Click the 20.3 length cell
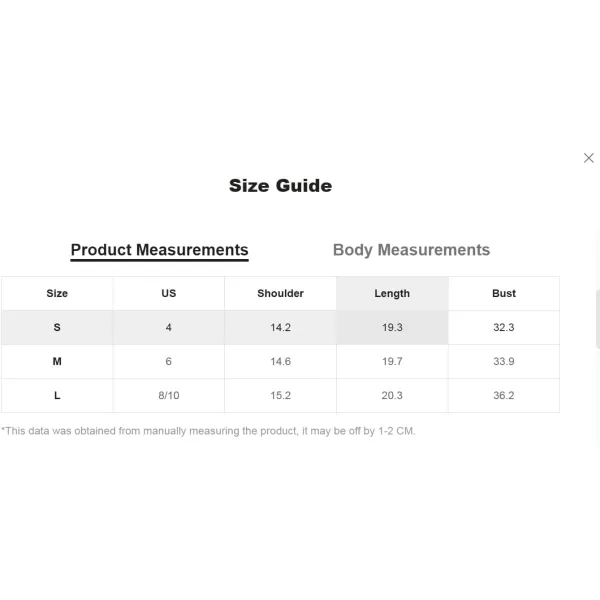The height and width of the screenshot is (600, 600). pos(392,396)
